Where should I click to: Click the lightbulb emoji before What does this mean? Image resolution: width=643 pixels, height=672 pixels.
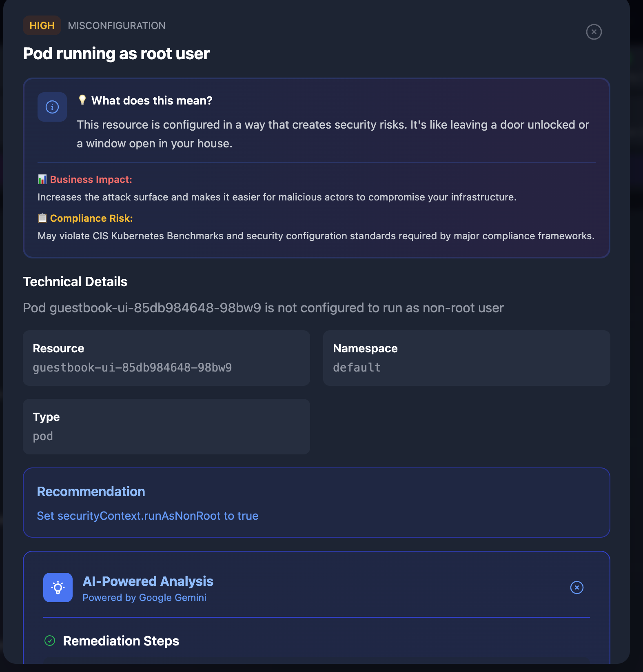tap(82, 100)
